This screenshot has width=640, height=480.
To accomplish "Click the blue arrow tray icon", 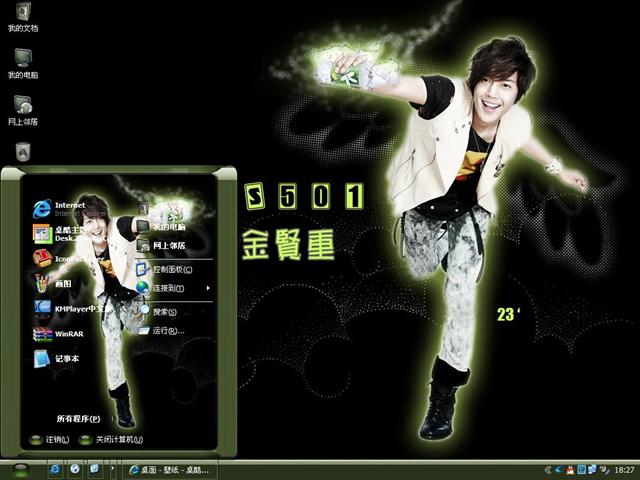I will 559,470.
